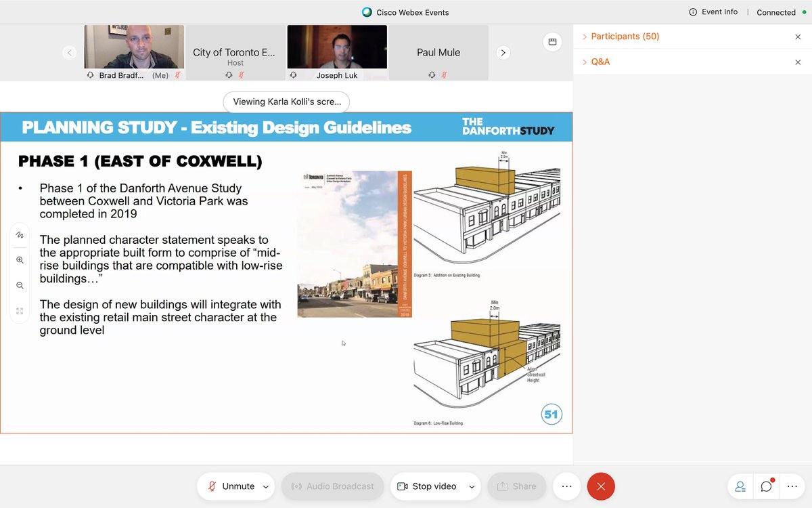This screenshot has height=508, width=812.
Task: Select City of Toronto host tile
Action: coord(235,53)
